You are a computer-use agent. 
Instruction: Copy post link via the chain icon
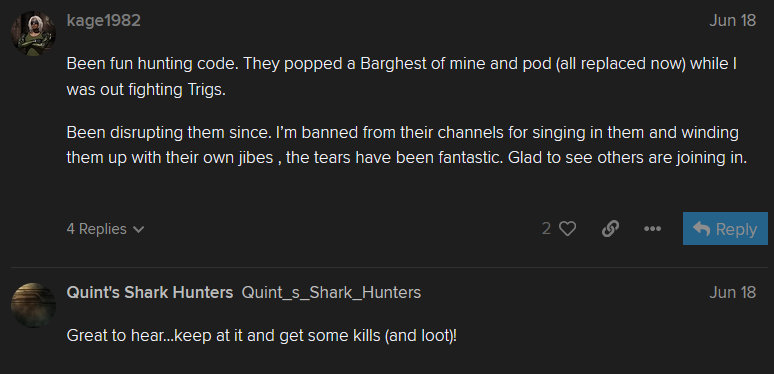(x=611, y=229)
